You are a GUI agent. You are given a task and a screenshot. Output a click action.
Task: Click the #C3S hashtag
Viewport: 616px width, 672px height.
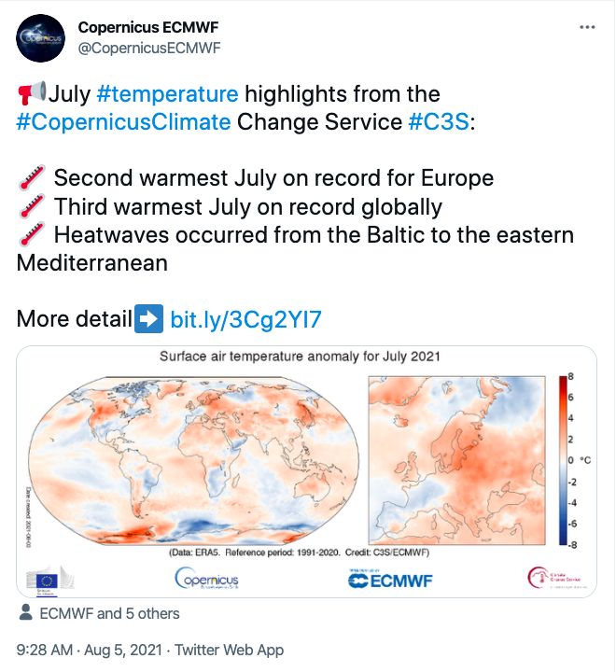(x=439, y=121)
